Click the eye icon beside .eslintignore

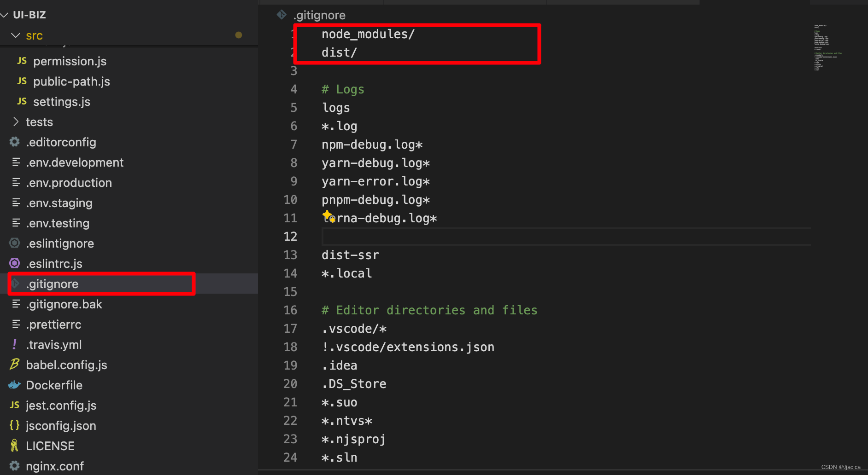coord(14,243)
